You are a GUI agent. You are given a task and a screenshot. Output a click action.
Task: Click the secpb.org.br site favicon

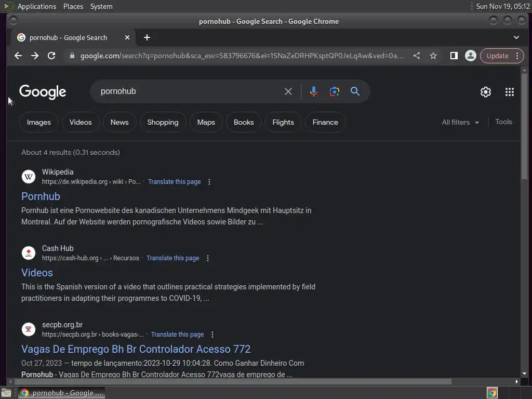[29, 329]
